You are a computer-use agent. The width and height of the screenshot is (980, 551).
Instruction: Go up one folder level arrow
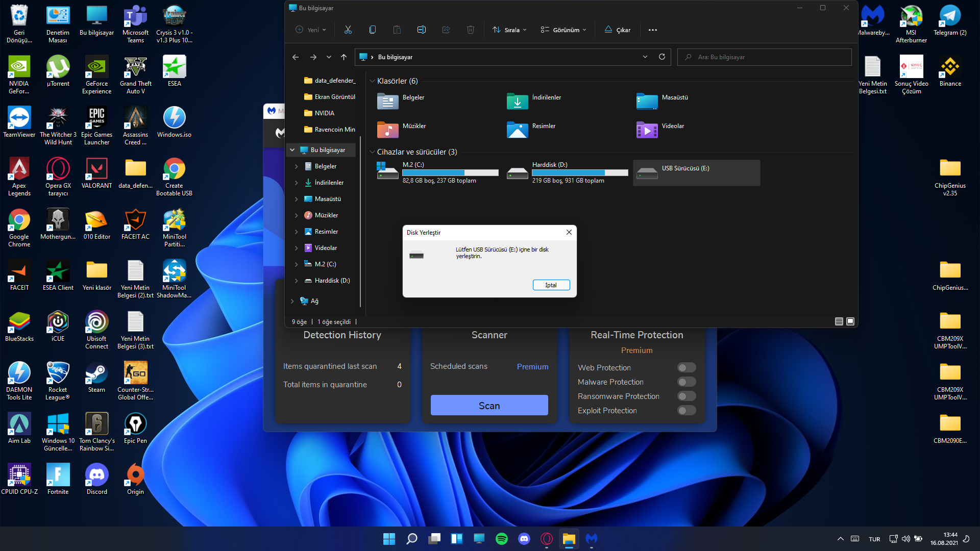(x=344, y=57)
